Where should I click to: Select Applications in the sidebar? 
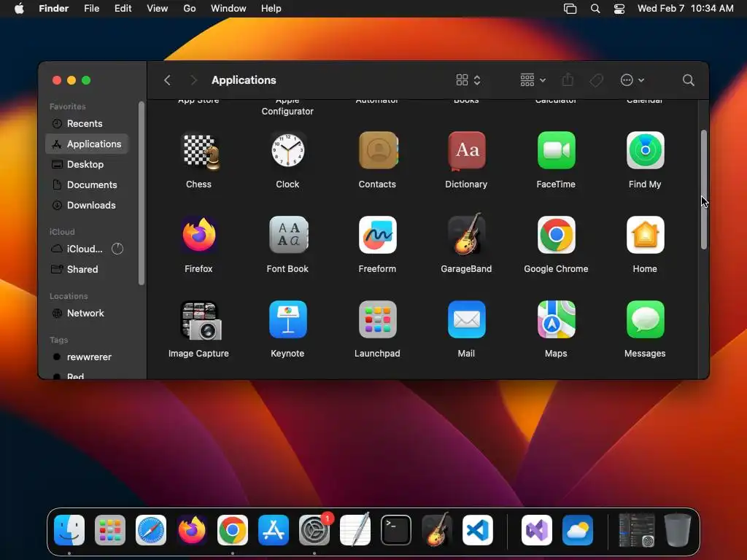tap(87, 144)
